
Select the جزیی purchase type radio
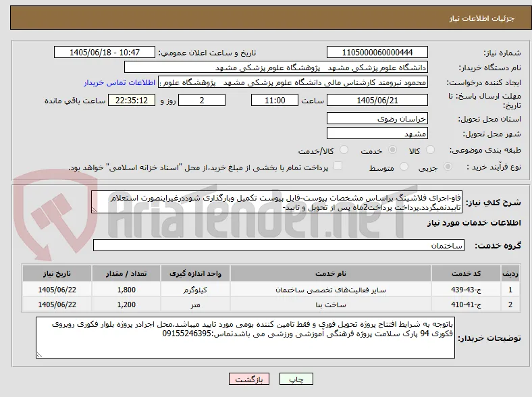coord(448,166)
